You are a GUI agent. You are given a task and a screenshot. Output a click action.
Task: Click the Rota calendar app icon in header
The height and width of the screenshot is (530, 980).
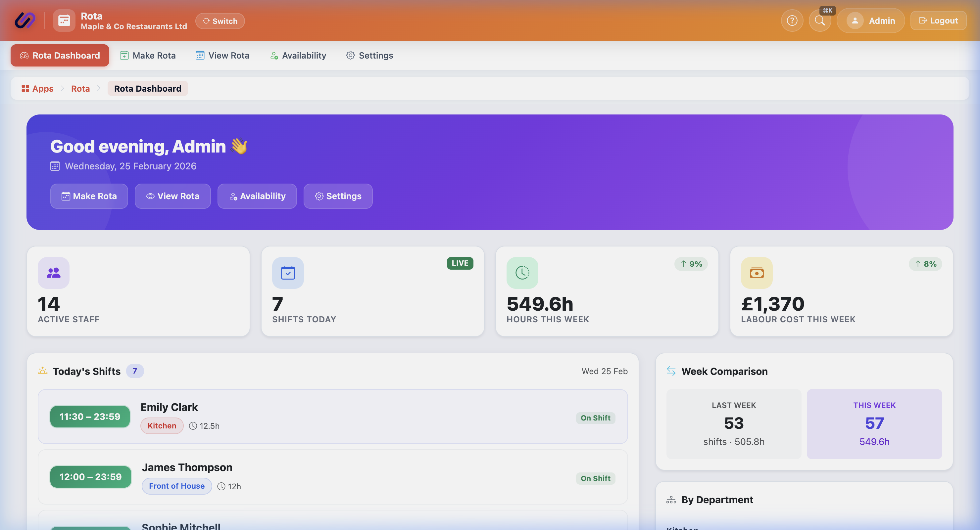[x=64, y=20]
